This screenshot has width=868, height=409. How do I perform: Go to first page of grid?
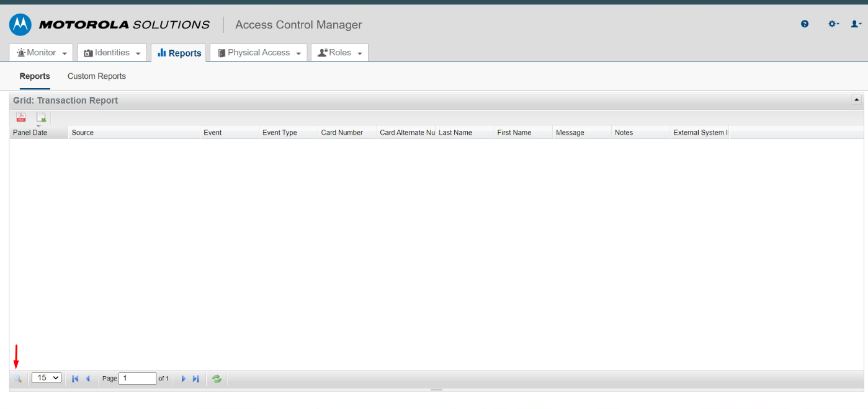[x=75, y=379]
